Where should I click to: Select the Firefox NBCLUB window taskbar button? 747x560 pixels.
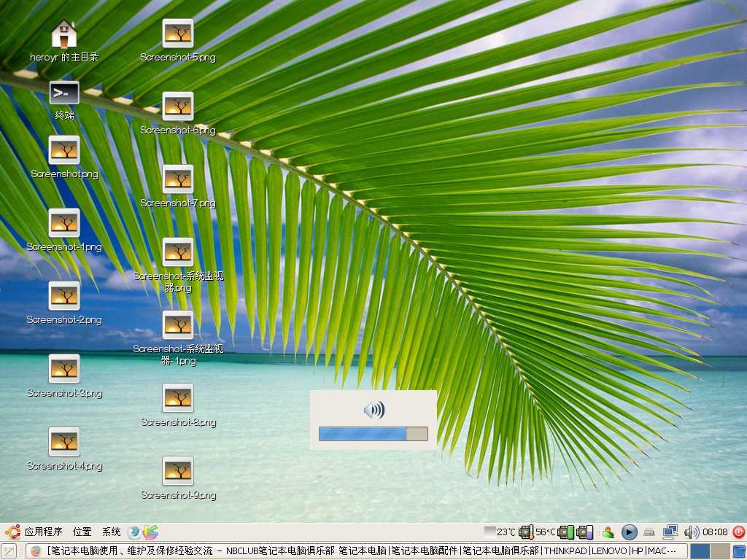coord(356,551)
